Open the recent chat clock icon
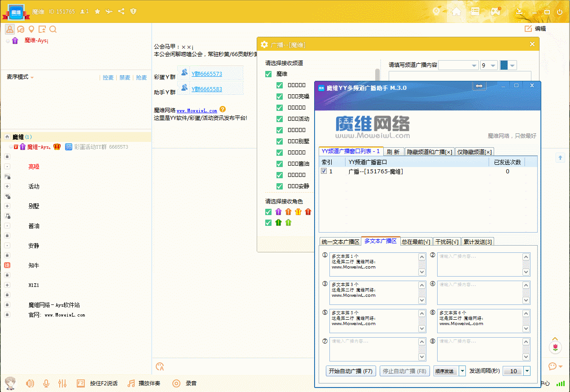 point(20,30)
